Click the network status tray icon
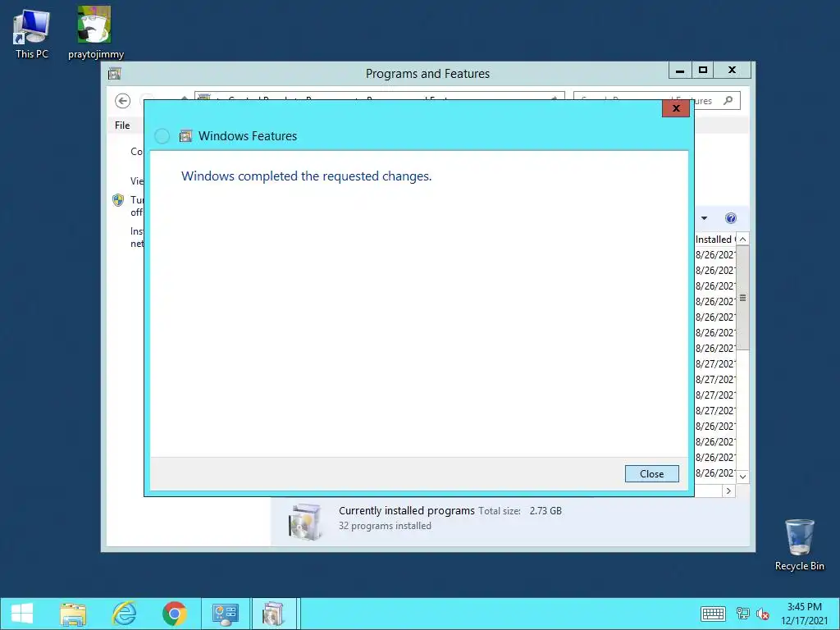Image resolution: width=840 pixels, height=630 pixels. (x=742, y=614)
